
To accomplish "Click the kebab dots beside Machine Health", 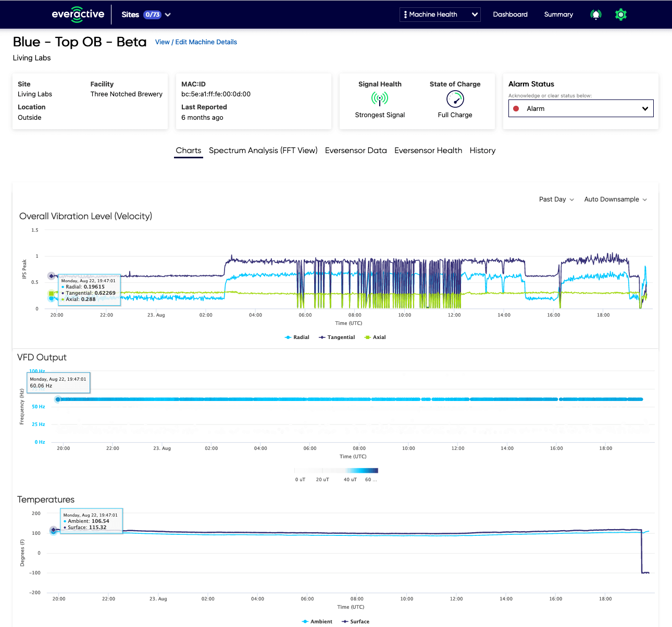I will tap(405, 15).
